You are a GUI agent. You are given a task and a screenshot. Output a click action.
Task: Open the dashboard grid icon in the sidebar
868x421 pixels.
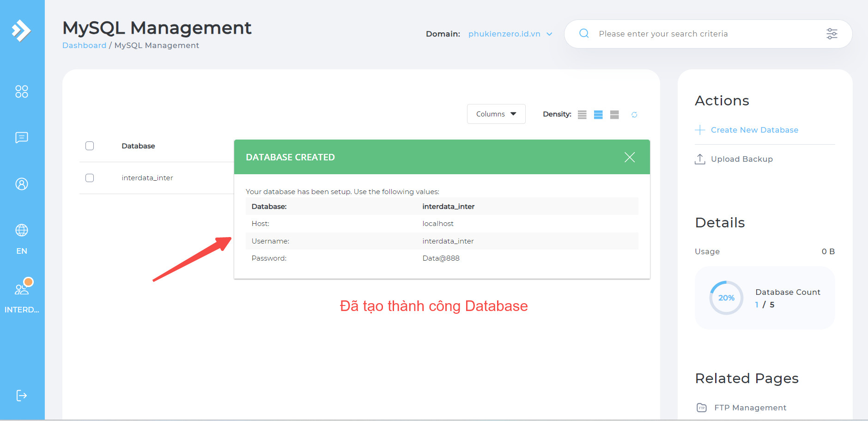[x=22, y=92]
